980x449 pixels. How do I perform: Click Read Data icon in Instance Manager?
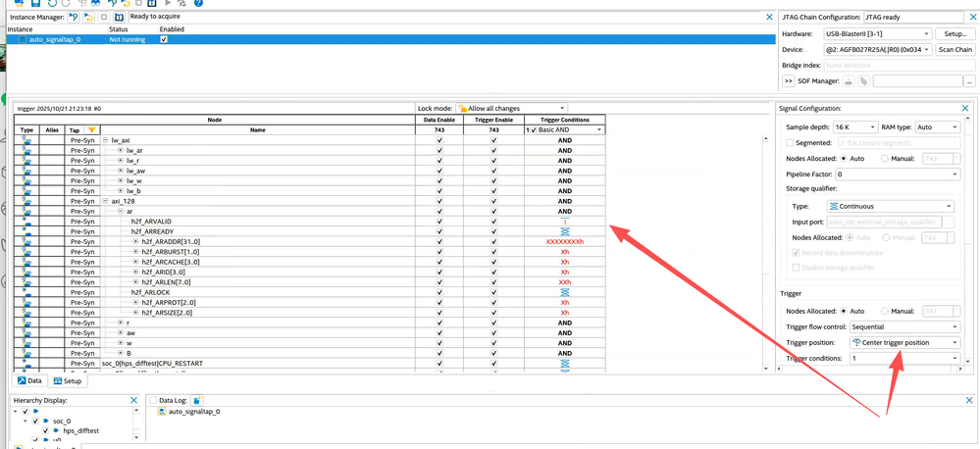(119, 17)
